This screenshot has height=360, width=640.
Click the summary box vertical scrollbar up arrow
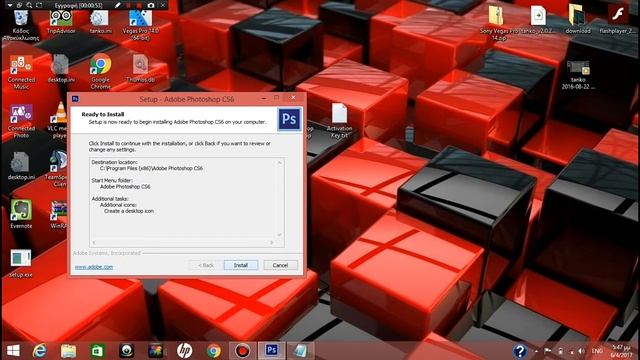(x=280, y=162)
